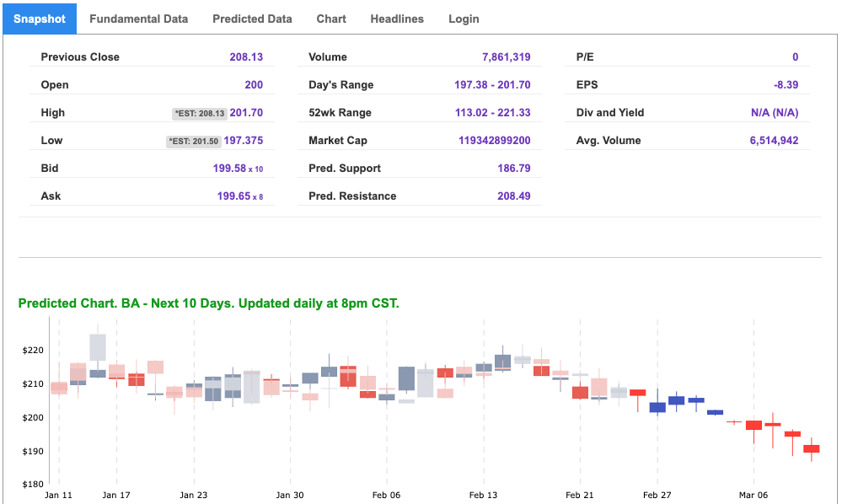Select the 52wk Range value 113.02 - 221.33
Image resolution: width=842 pixels, height=504 pixels.
(x=492, y=113)
